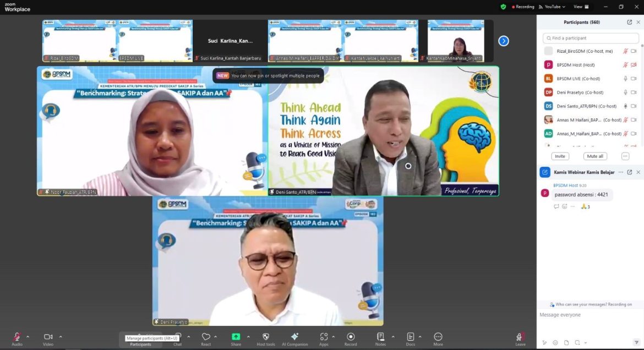Open participants more options ellipsis button
The height and width of the screenshot is (350, 644).
coord(625,156)
